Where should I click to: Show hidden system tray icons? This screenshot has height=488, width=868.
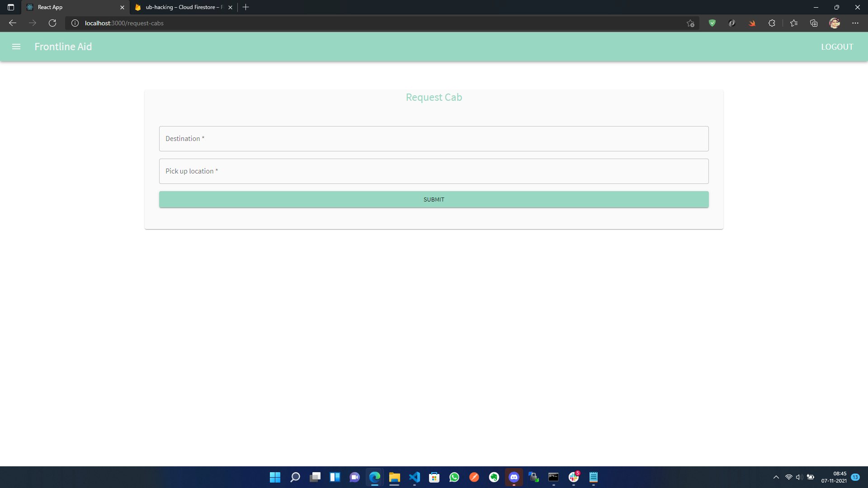click(776, 477)
